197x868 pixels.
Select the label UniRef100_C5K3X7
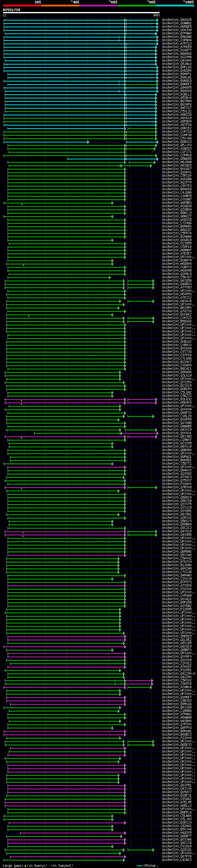[x=177, y=277]
